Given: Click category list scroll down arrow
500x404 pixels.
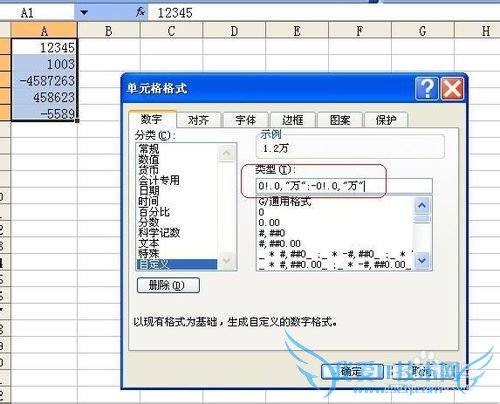Looking at the screenshot, I should tap(227, 260).
